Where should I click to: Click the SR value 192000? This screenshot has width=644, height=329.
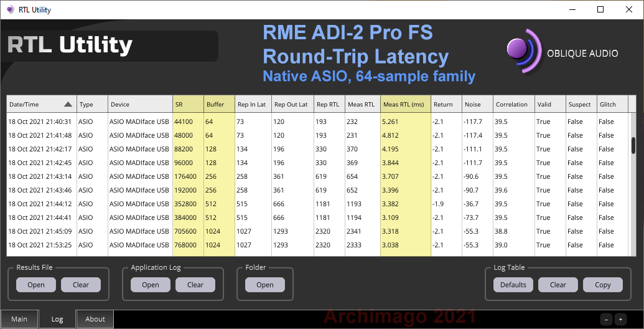tap(185, 191)
